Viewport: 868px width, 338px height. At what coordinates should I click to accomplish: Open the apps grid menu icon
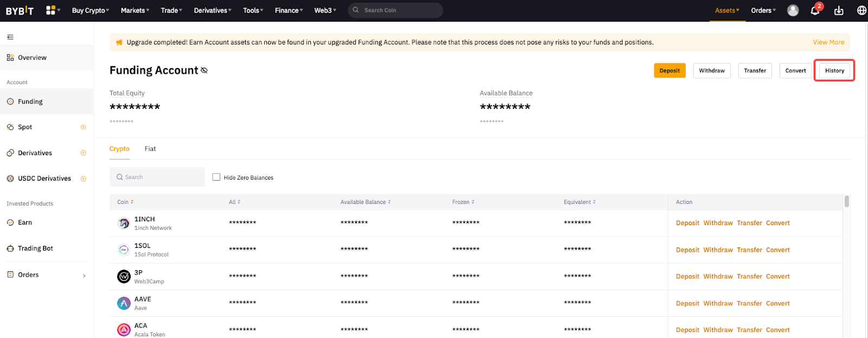click(51, 10)
